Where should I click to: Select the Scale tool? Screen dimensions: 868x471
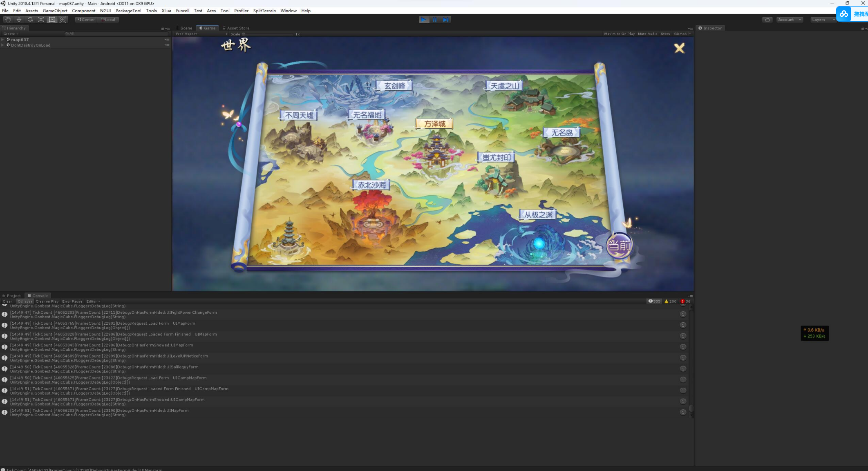(41, 20)
